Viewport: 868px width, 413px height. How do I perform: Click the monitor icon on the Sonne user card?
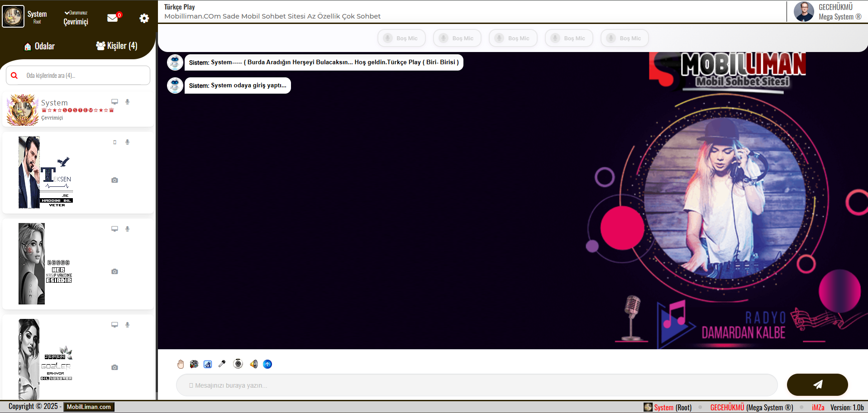tap(114, 229)
